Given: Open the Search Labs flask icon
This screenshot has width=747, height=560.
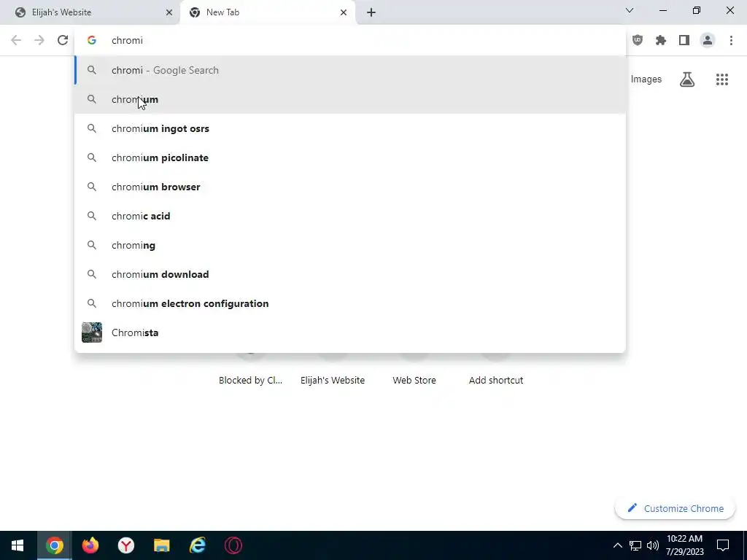Looking at the screenshot, I should [687, 79].
